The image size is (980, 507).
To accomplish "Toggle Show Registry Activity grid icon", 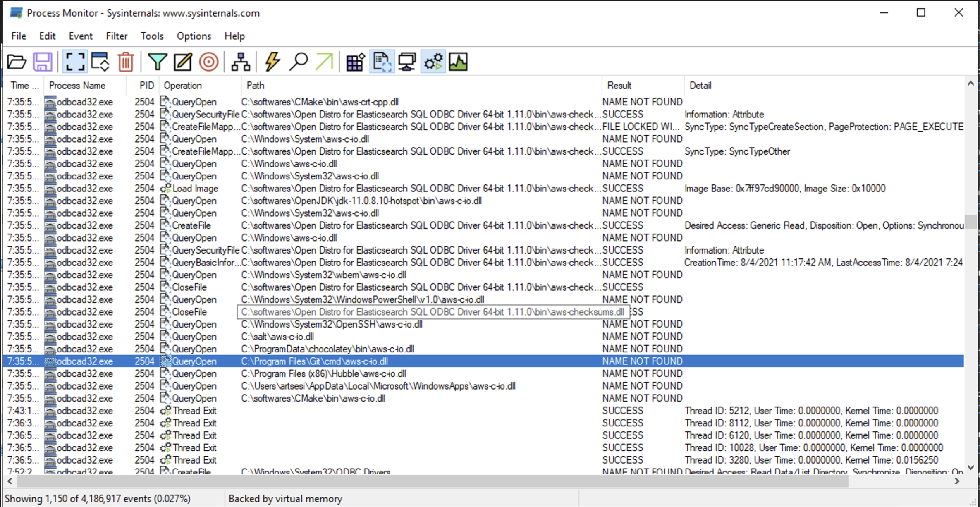I will pyautogui.click(x=355, y=62).
